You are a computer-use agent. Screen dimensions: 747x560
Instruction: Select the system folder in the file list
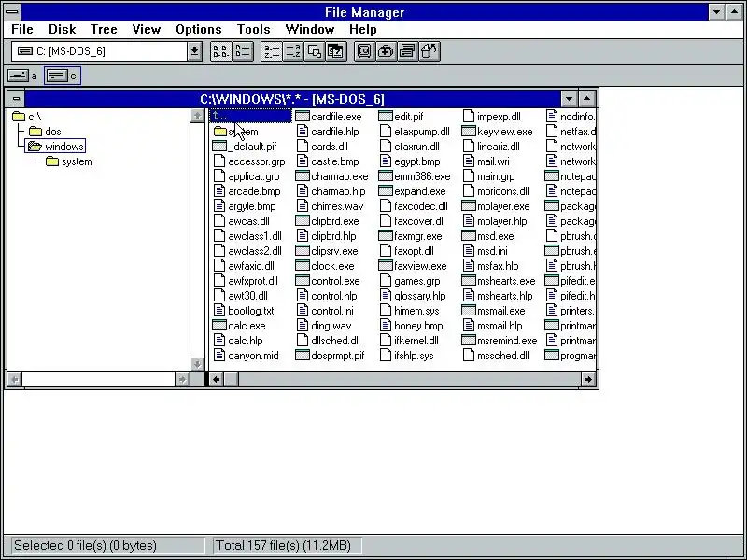coord(236,132)
